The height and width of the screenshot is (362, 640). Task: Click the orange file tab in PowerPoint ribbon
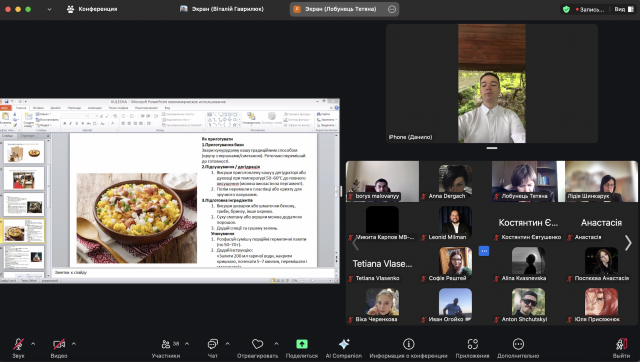tap(5, 108)
